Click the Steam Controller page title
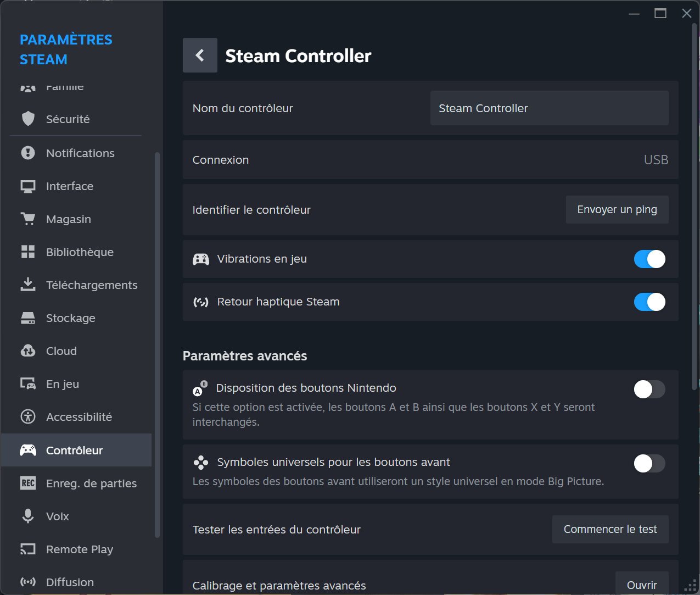The height and width of the screenshot is (595, 700). pyautogui.click(x=298, y=55)
